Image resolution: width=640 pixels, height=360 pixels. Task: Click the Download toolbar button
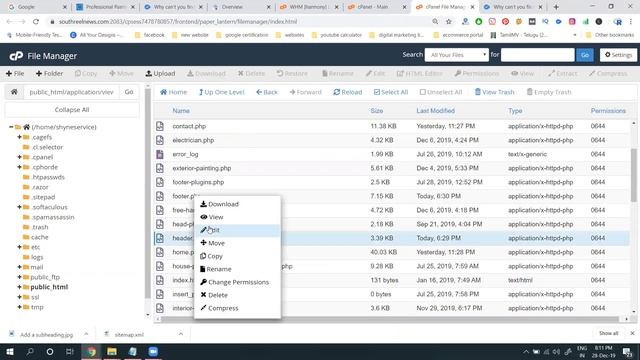tap(206, 73)
